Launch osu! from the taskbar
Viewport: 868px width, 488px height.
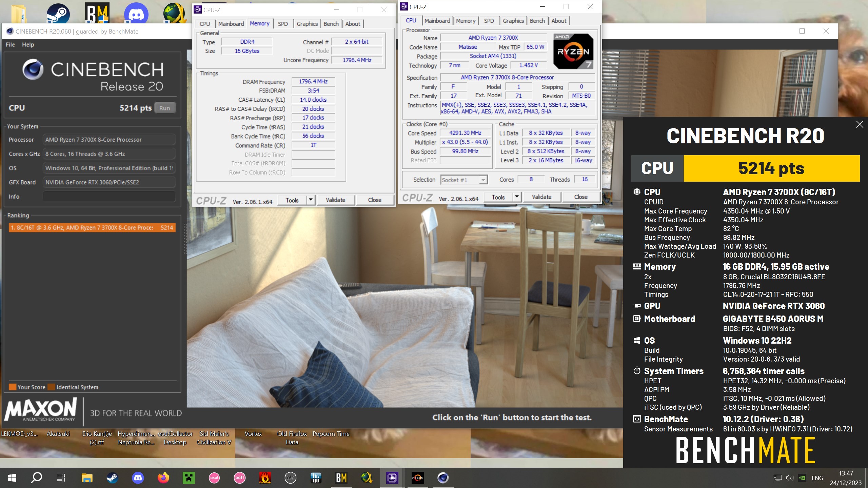214,478
